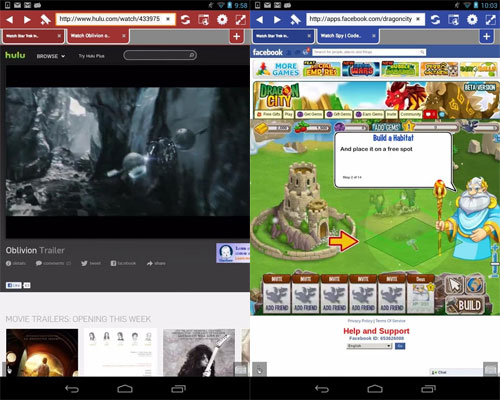This screenshot has height=400, width=500.
Task: Switch to Watch Star Trek tab in blue browser
Action: pyautogui.click(x=283, y=36)
